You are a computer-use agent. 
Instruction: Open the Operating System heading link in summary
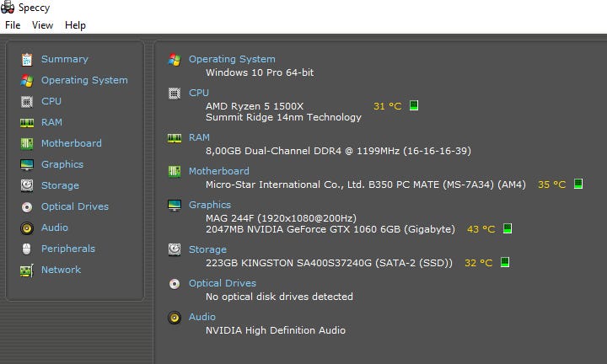(232, 59)
